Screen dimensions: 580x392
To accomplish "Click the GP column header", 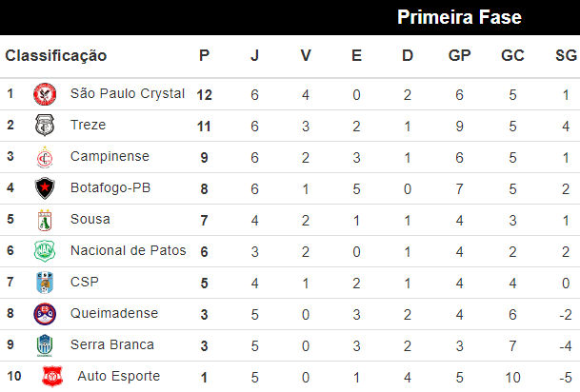I will pyautogui.click(x=459, y=56).
